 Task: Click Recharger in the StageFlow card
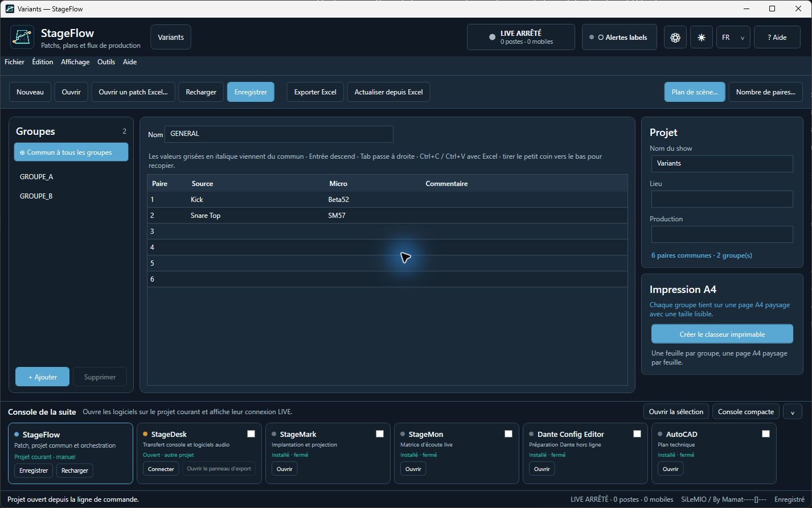click(x=75, y=471)
